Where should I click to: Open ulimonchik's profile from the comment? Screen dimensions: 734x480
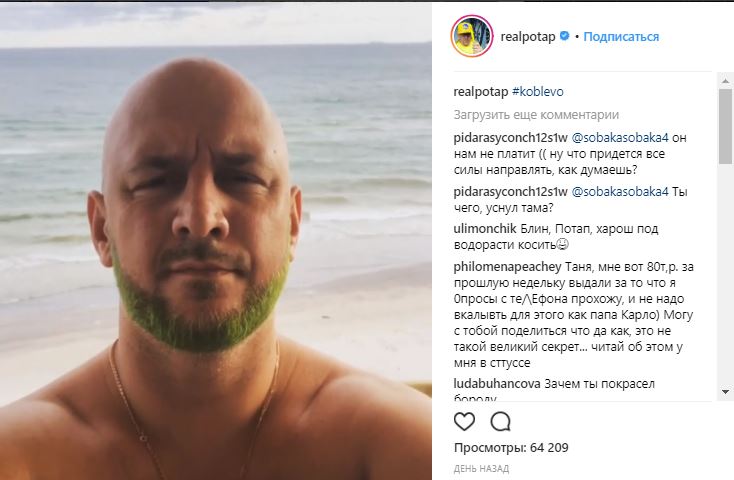485,229
